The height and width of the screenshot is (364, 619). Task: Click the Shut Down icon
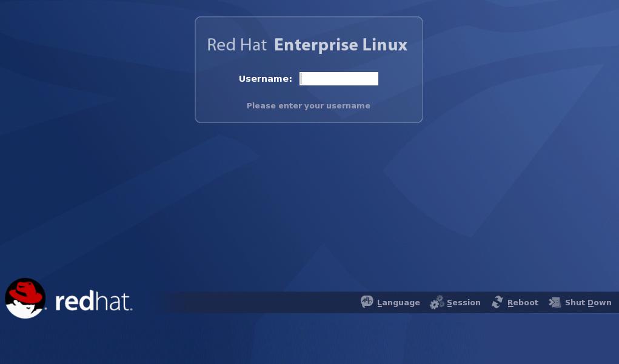click(555, 302)
